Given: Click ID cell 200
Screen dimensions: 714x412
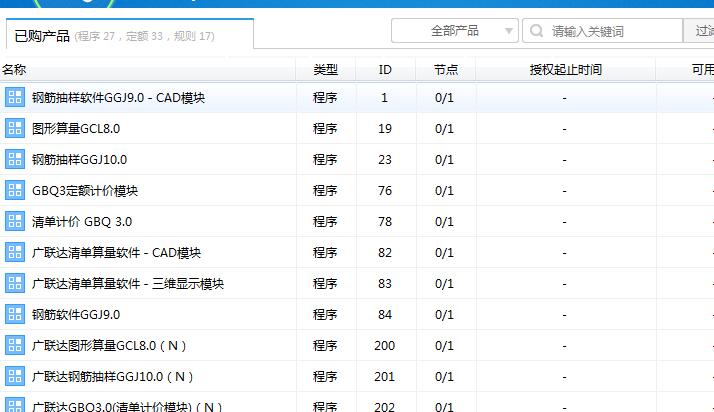Looking at the screenshot, I should 385,346.
